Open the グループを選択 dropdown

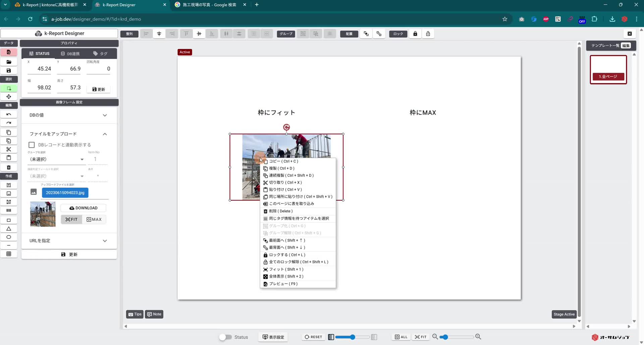56,159
